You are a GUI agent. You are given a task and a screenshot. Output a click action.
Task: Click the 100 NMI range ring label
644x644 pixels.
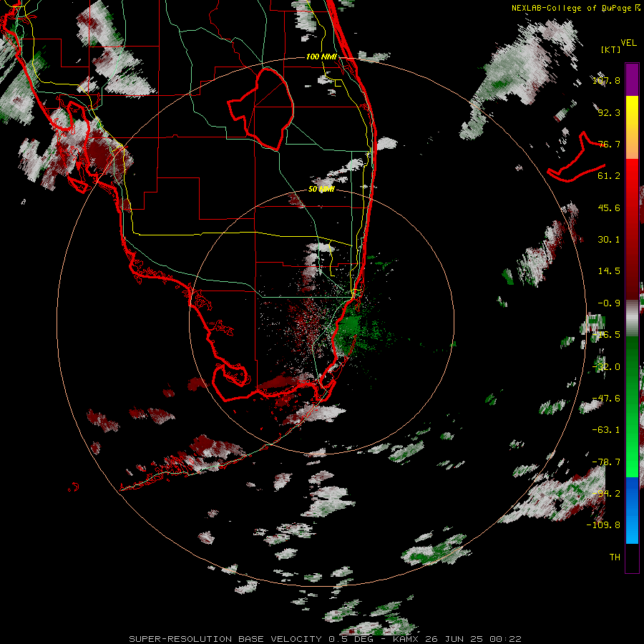(x=321, y=57)
